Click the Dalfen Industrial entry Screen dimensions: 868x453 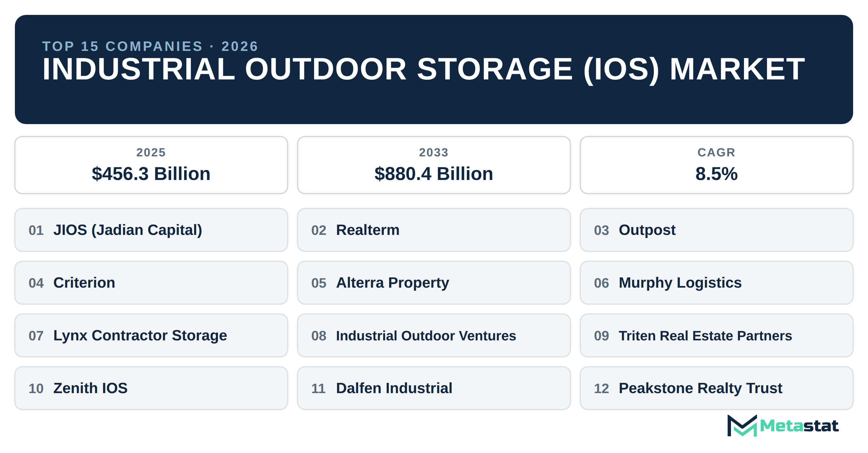[x=434, y=388]
